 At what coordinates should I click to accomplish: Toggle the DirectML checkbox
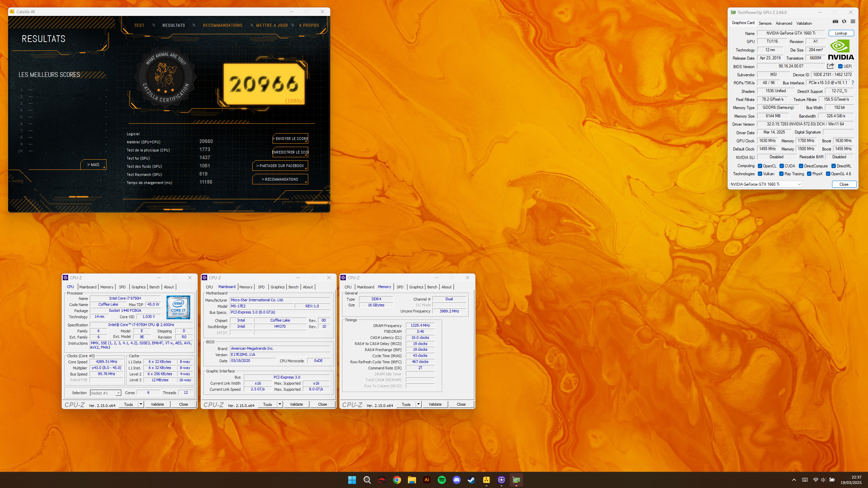click(x=833, y=166)
